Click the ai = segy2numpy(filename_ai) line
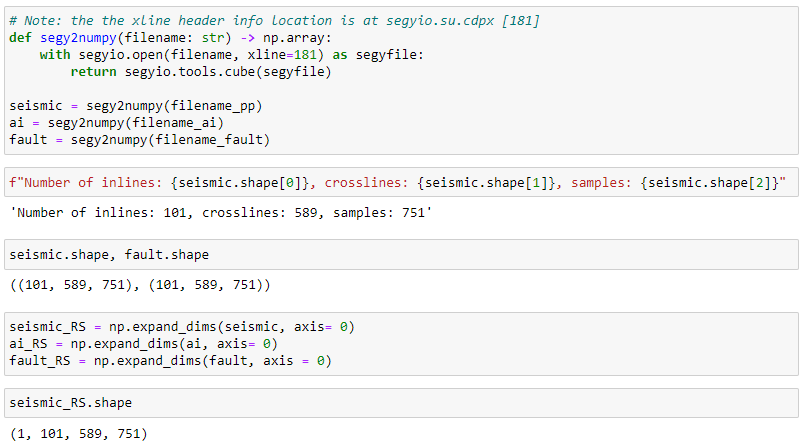The image size is (808, 448). 116,123
